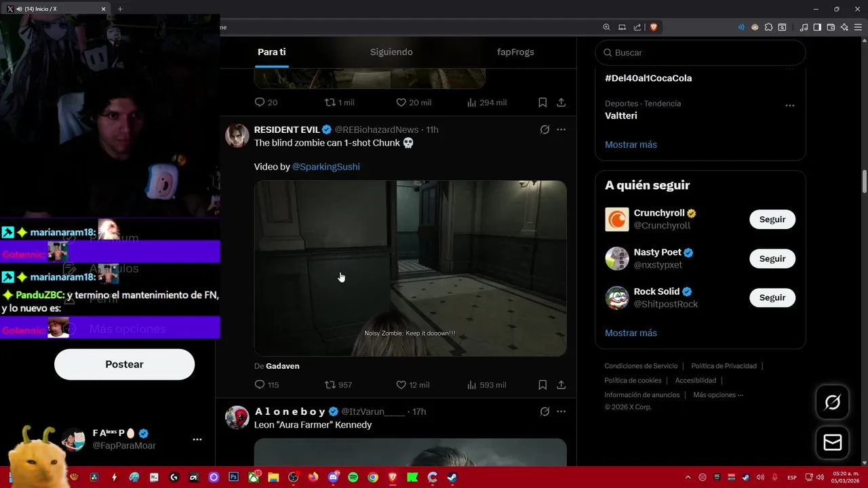Open the Brave Shields lion icon in address bar
Screen dimensions: 868x488
654,27
